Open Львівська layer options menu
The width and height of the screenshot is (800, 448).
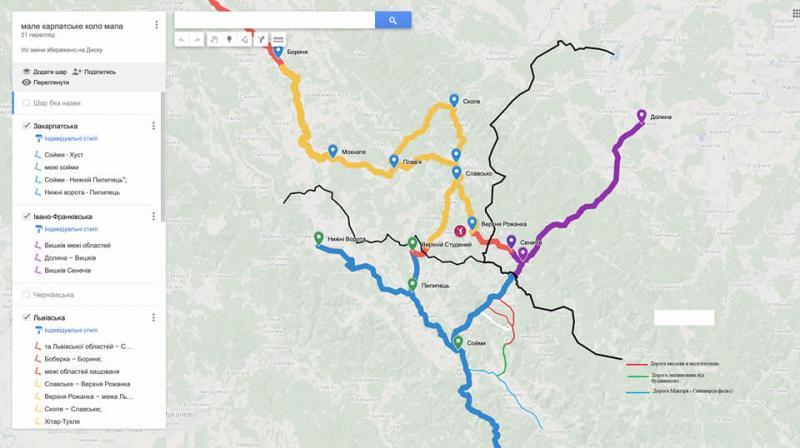point(154,317)
